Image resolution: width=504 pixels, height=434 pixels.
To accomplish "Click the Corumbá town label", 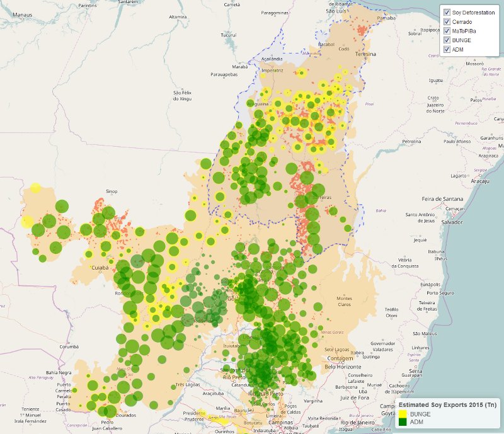I will [x=69, y=346].
